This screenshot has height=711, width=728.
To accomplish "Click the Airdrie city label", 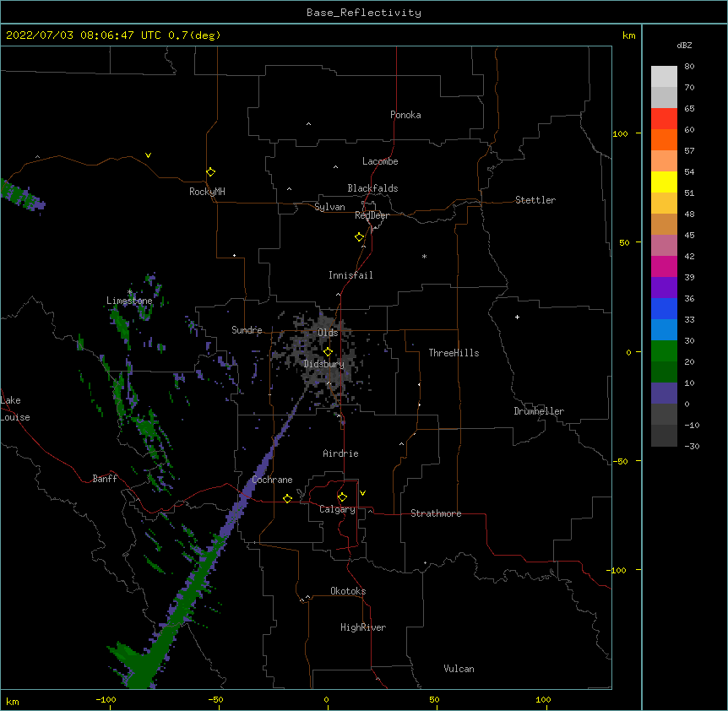I will pyautogui.click(x=340, y=453).
